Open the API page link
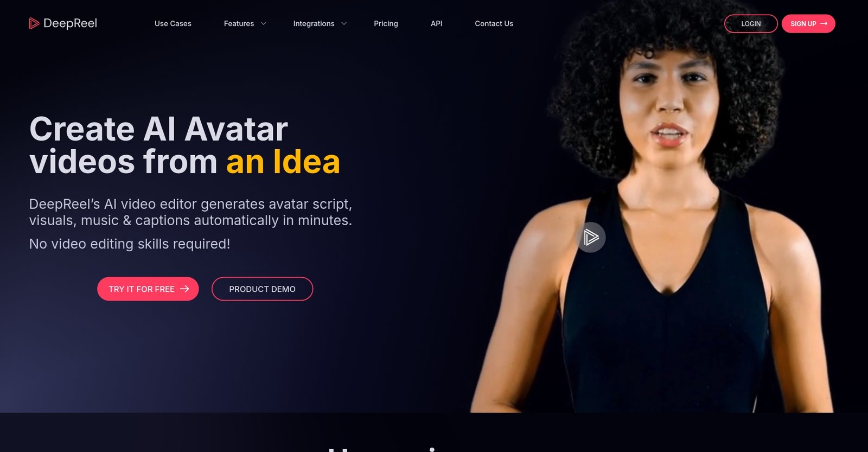The image size is (868, 452). pyautogui.click(x=437, y=24)
